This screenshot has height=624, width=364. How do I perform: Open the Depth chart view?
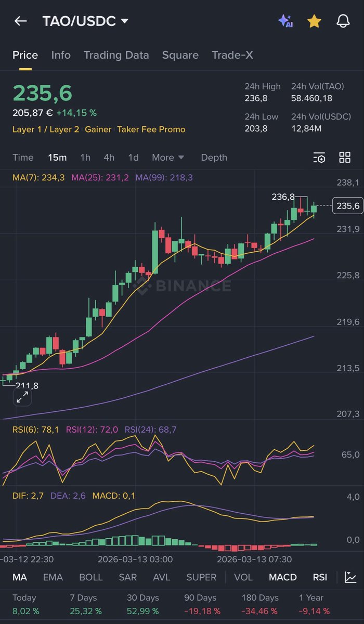point(214,158)
